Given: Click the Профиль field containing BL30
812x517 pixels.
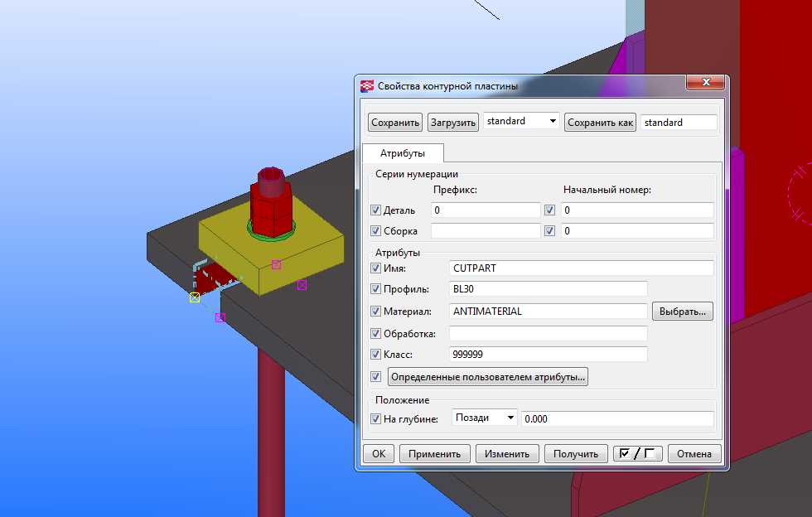Looking at the screenshot, I should tap(549, 289).
